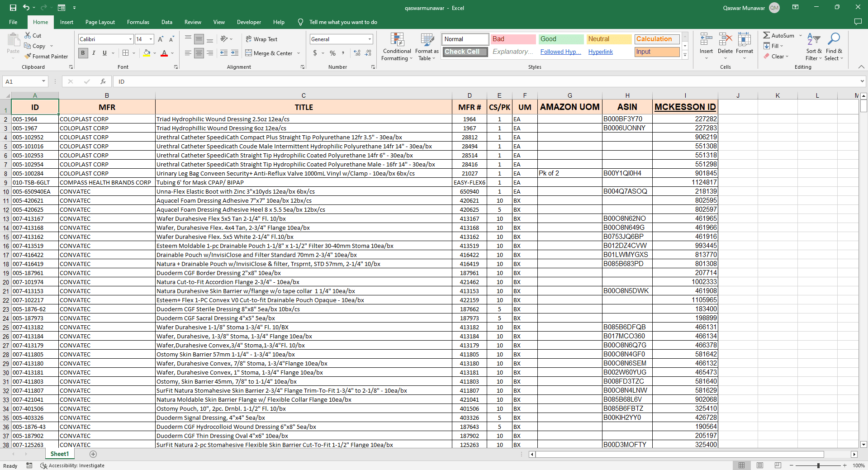Open the Page Layout tab
Image resolution: width=868 pixels, height=470 pixels.
click(100, 22)
